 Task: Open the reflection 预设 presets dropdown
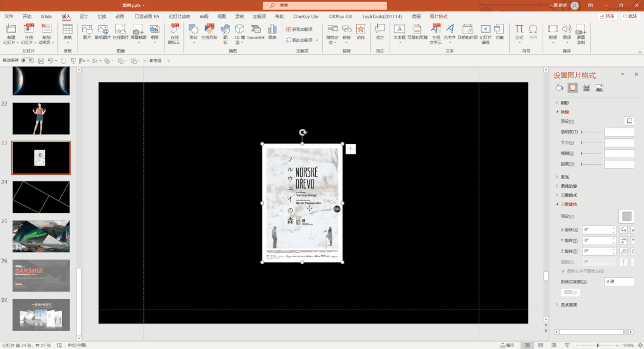629,121
